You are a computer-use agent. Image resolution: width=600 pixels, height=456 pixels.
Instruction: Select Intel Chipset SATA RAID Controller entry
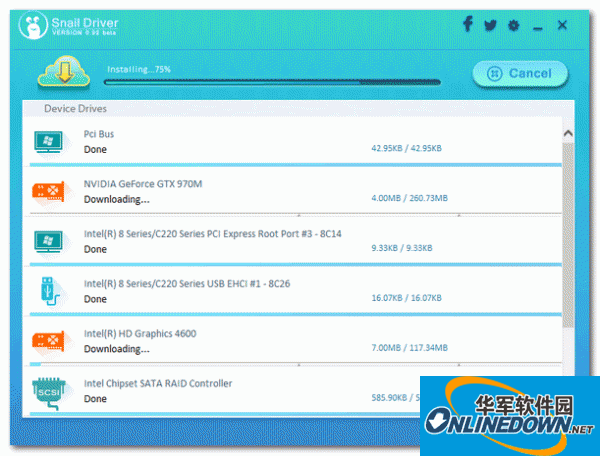[158, 383]
